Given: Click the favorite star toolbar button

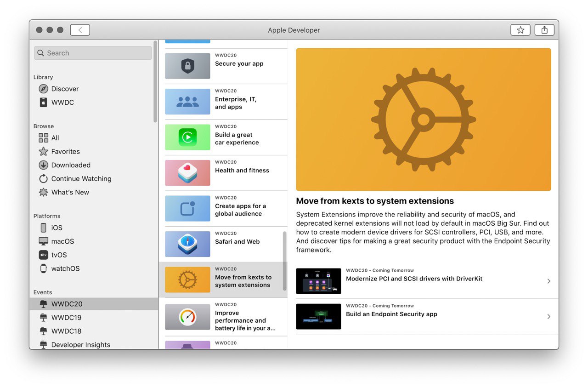Looking at the screenshot, I should pos(520,30).
